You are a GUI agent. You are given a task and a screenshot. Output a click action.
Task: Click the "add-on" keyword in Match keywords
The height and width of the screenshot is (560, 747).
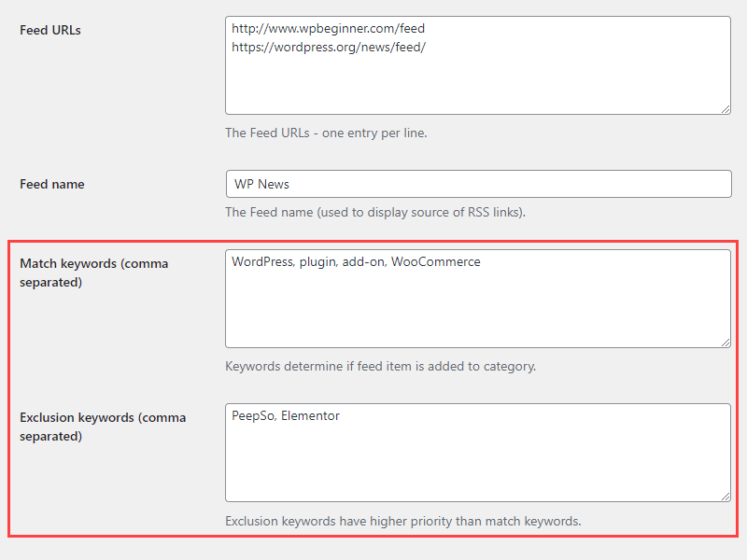[362, 262]
